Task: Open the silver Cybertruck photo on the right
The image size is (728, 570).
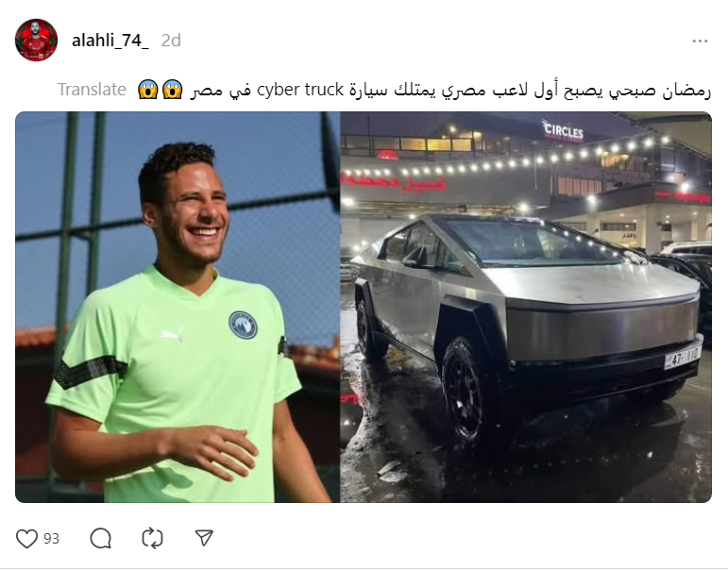Action: click(x=526, y=307)
